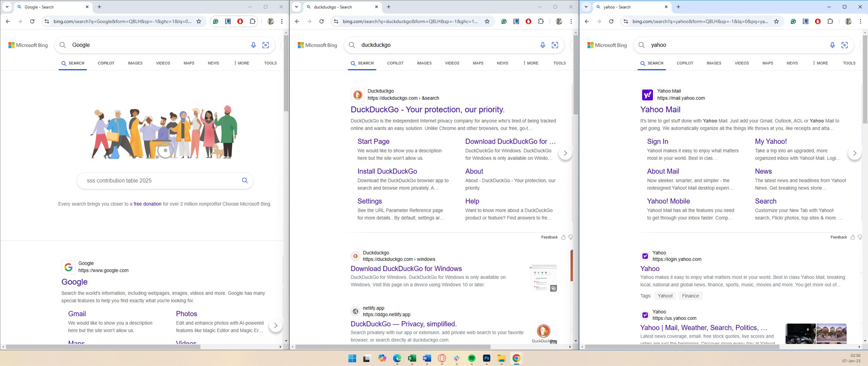868x366 pixels.
Task: Open VIDEOS tab in duckduckgo window
Action: point(452,63)
